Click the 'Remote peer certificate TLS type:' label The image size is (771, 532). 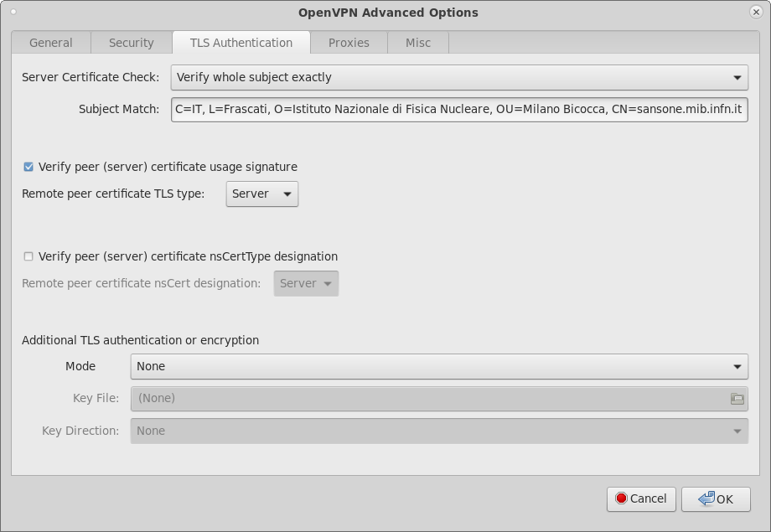point(113,194)
